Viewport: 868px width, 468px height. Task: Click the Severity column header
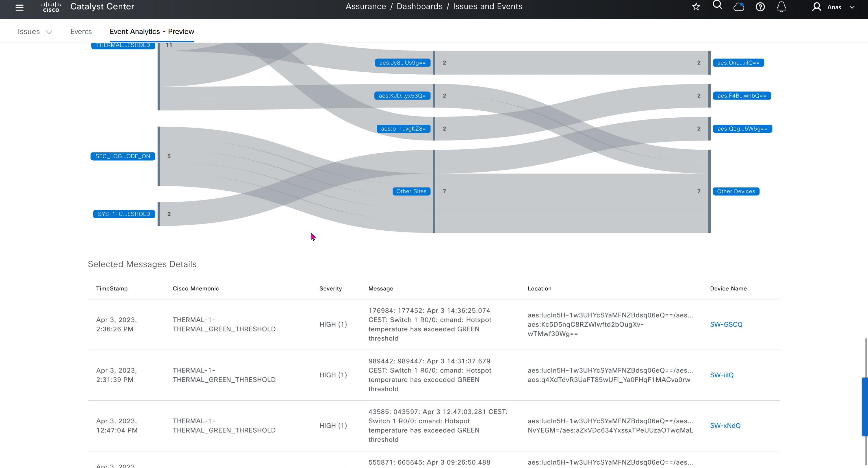[x=330, y=289]
